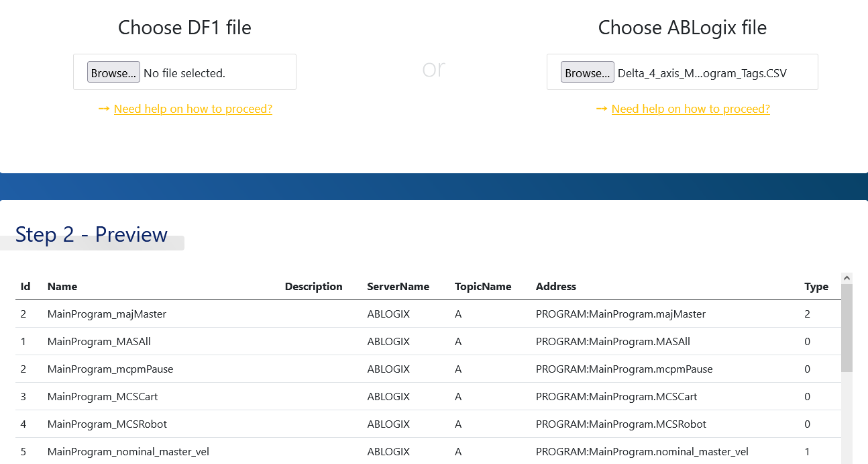Click the 'Choose ABLogix file' heading
Image resolution: width=868 pixels, height=464 pixels.
(x=682, y=28)
